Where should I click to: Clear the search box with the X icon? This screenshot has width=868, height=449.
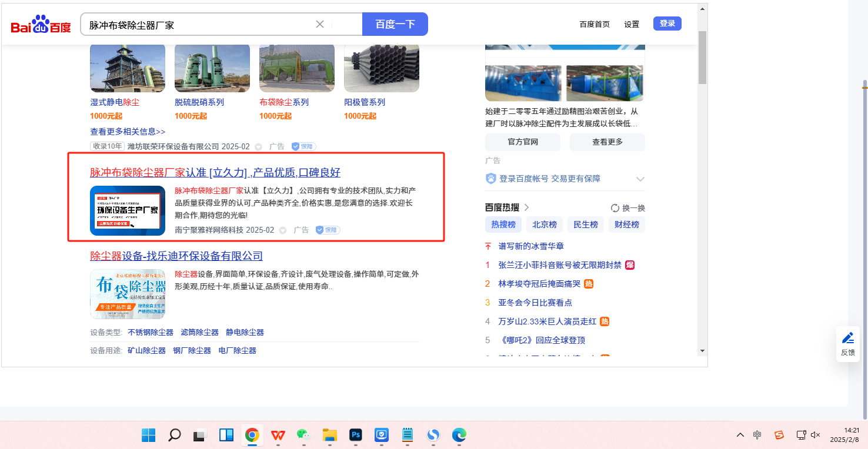pyautogui.click(x=320, y=24)
